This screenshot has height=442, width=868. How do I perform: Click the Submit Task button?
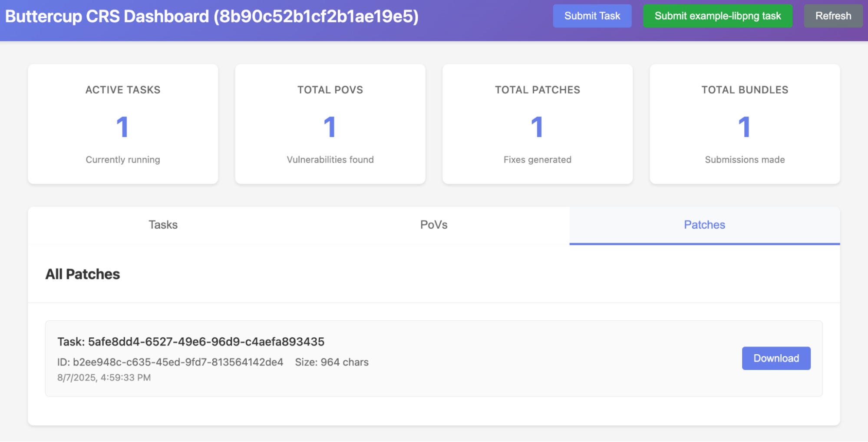pyautogui.click(x=592, y=16)
